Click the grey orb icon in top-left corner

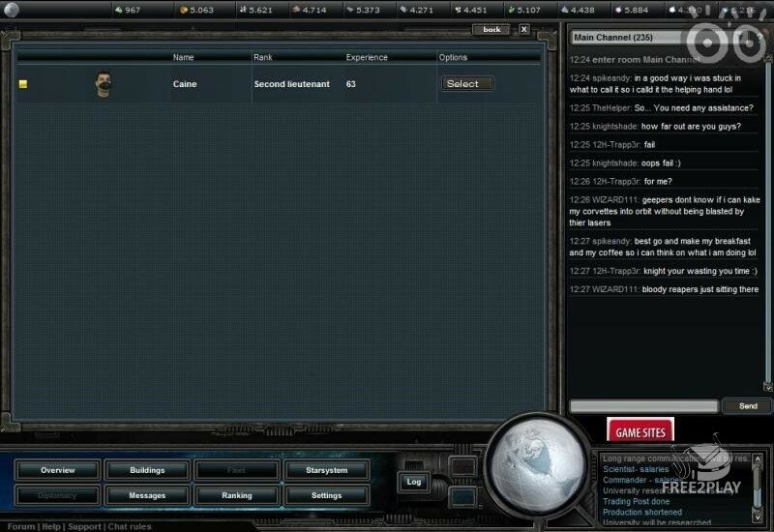[x=12, y=10]
